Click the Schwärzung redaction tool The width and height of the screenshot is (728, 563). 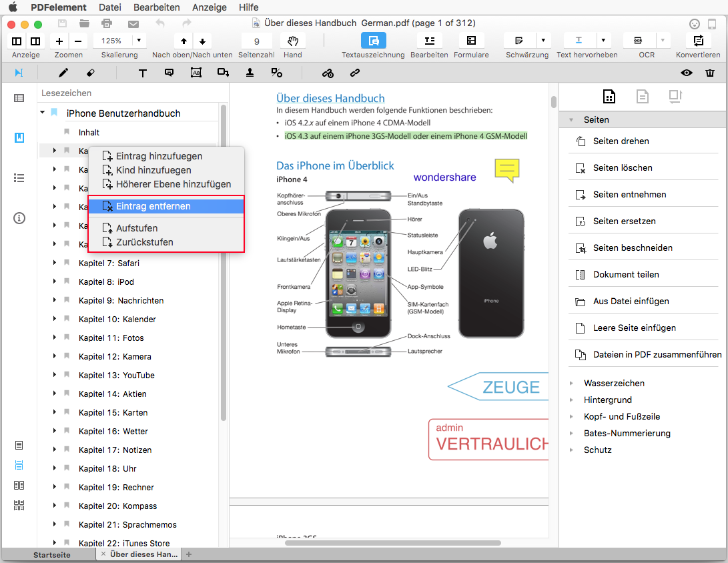click(x=520, y=41)
